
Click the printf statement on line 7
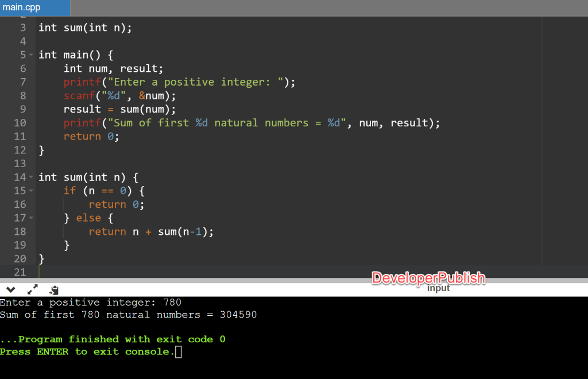click(172, 82)
